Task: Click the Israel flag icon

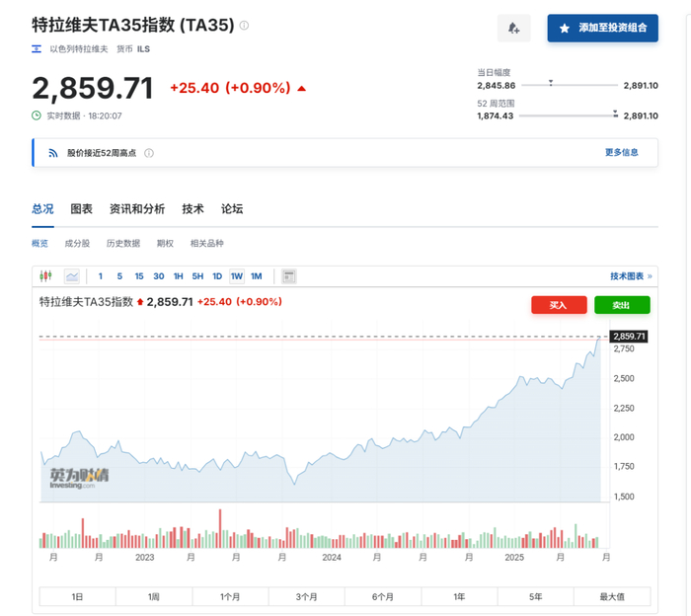Action: (38, 48)
